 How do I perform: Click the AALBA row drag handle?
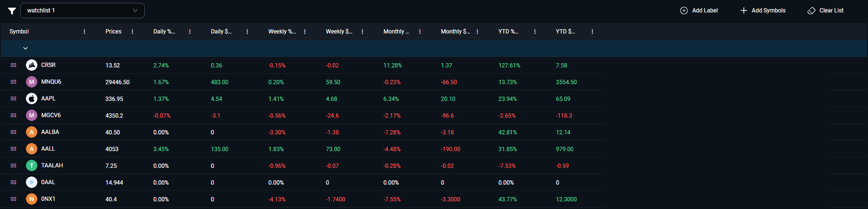[13, 132]
